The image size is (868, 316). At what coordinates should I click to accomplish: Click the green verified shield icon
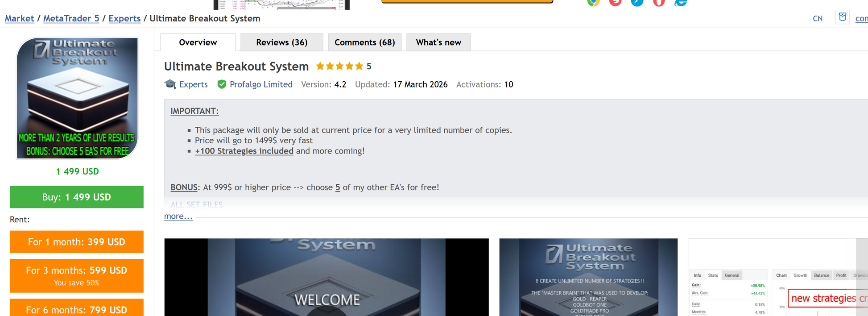222,84
